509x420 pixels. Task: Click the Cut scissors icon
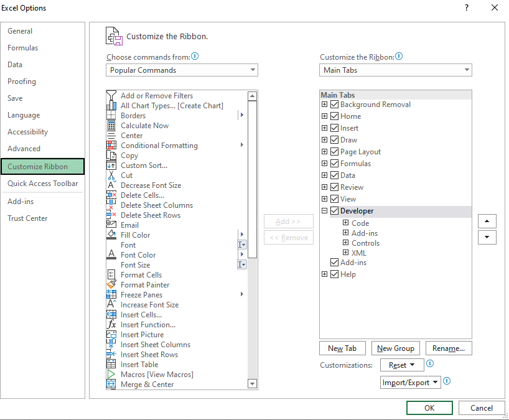[111, 175]
